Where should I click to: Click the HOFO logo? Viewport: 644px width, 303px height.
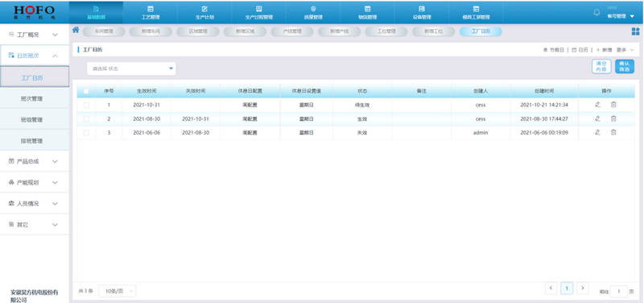click(x=34, y=11)
